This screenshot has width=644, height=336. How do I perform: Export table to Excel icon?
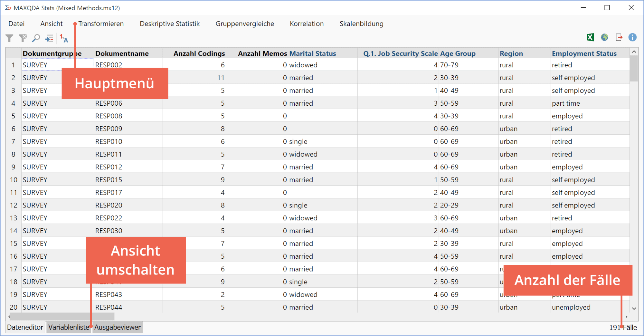(590, 37)
